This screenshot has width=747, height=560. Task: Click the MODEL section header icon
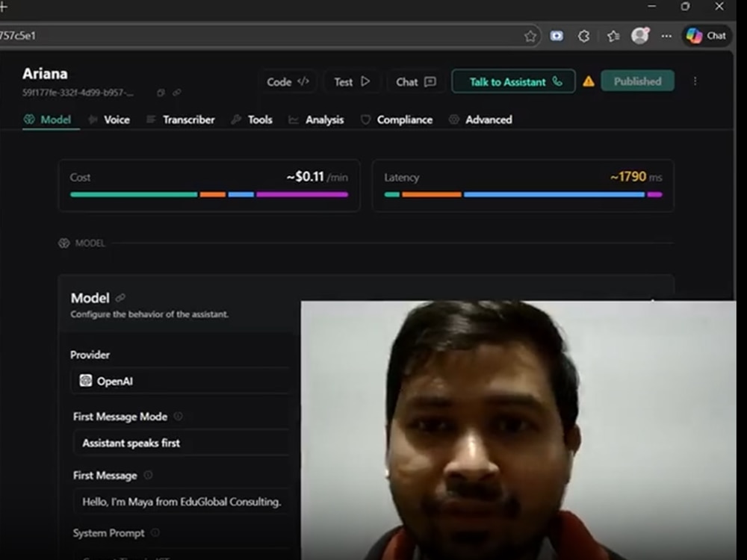coord(63,243)
